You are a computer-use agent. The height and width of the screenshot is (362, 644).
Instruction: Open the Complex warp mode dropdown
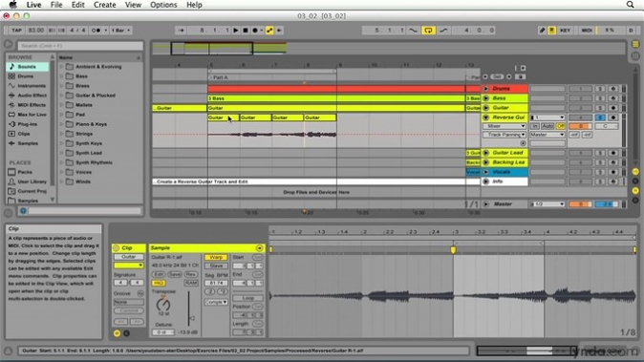click(216, 302)
